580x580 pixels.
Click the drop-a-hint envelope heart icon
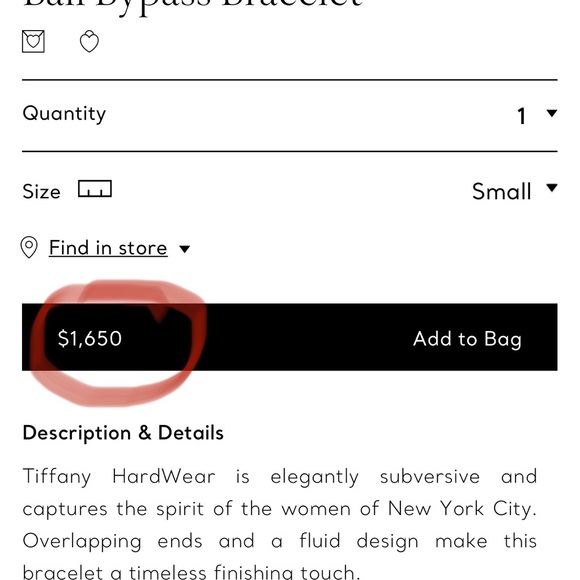[x=33, y=41]
